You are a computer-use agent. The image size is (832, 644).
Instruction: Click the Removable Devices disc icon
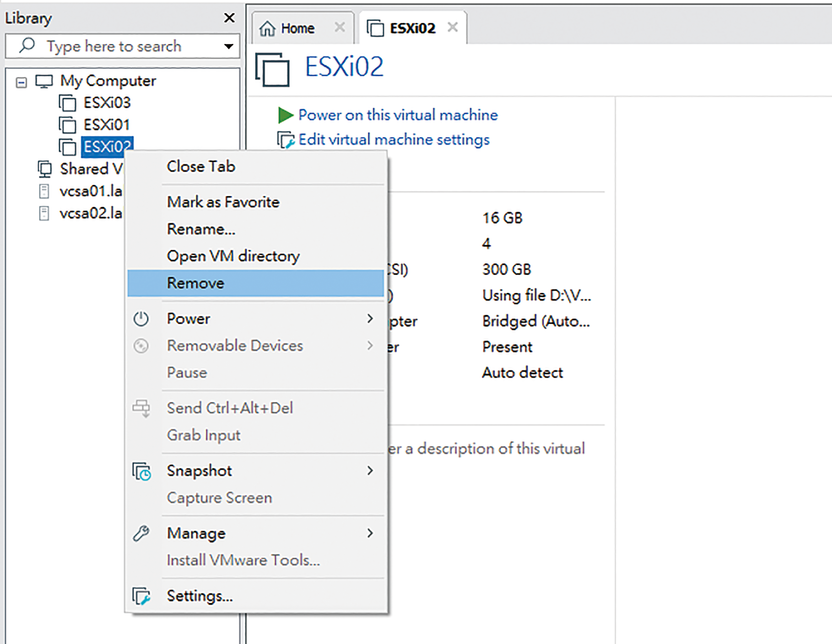pos(141,346)
